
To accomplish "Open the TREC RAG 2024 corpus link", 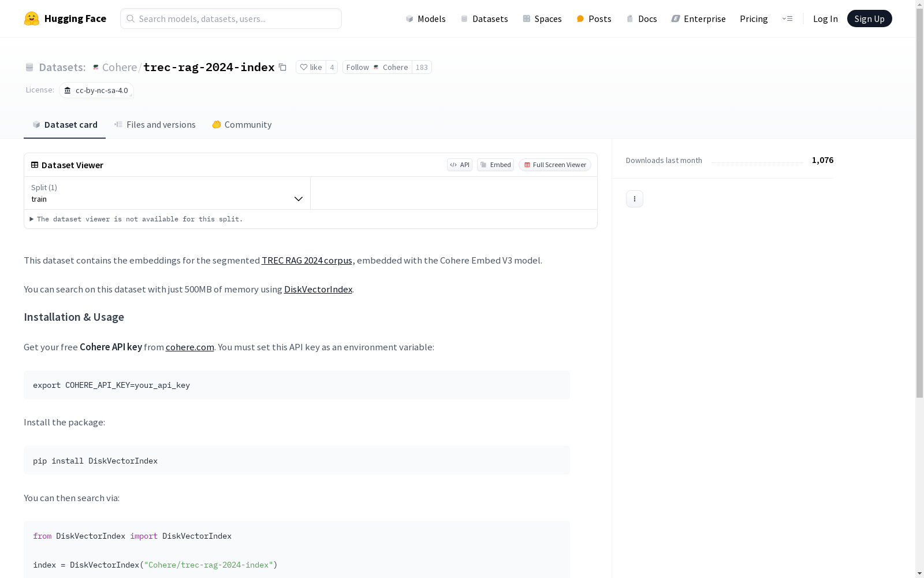I will click(x=307, y=260).
